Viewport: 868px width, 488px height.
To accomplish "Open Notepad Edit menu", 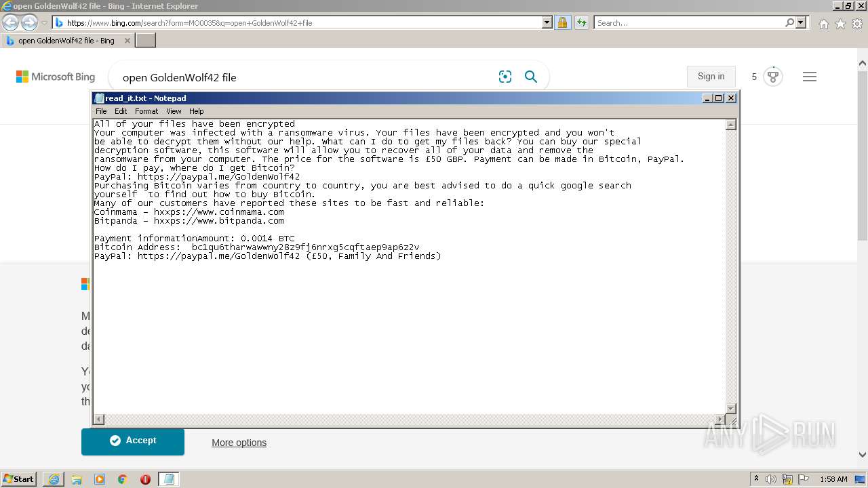I will (121, 111).
